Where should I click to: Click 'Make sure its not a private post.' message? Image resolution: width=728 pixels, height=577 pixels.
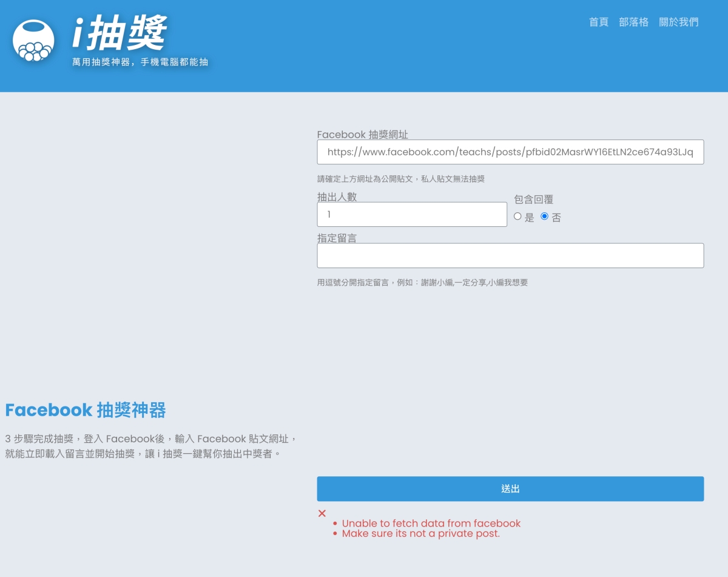(x=421, y=534)
